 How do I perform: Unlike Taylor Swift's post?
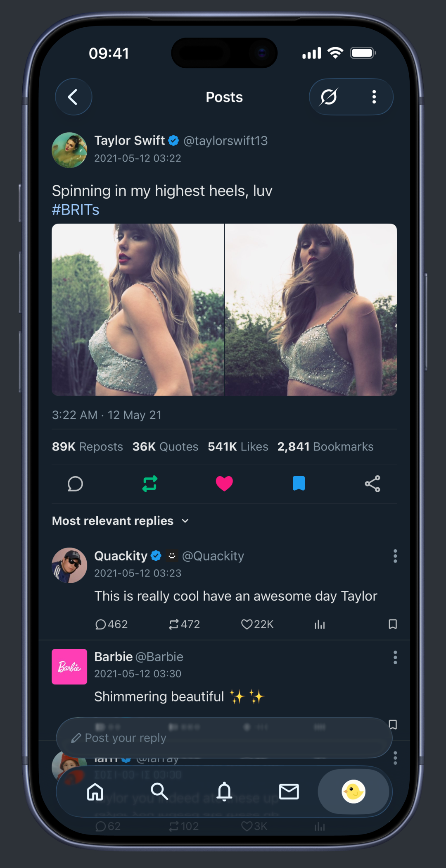point(224,484)
